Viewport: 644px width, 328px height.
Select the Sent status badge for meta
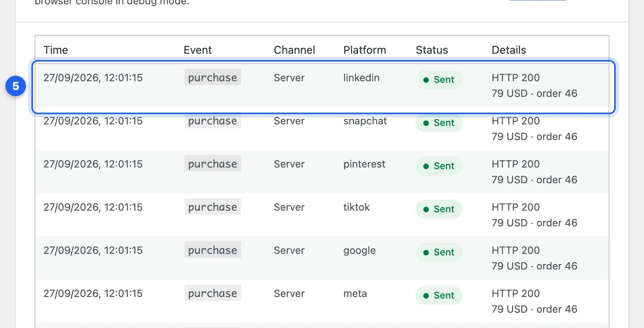(x=439, y=295)
